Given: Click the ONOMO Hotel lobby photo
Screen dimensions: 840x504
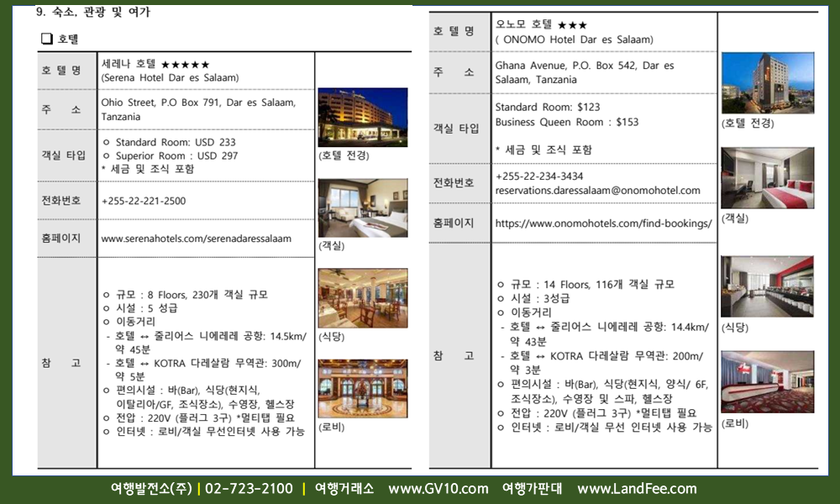Looking at the screenshot, I should click(768, 382).
